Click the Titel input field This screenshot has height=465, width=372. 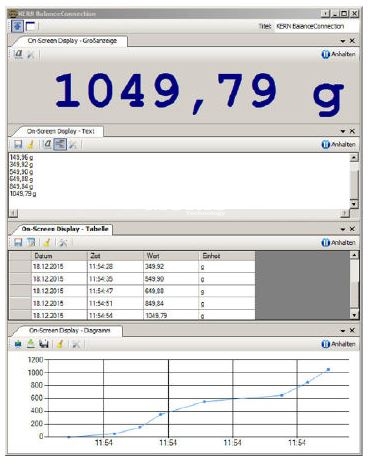tap(316, 26)
